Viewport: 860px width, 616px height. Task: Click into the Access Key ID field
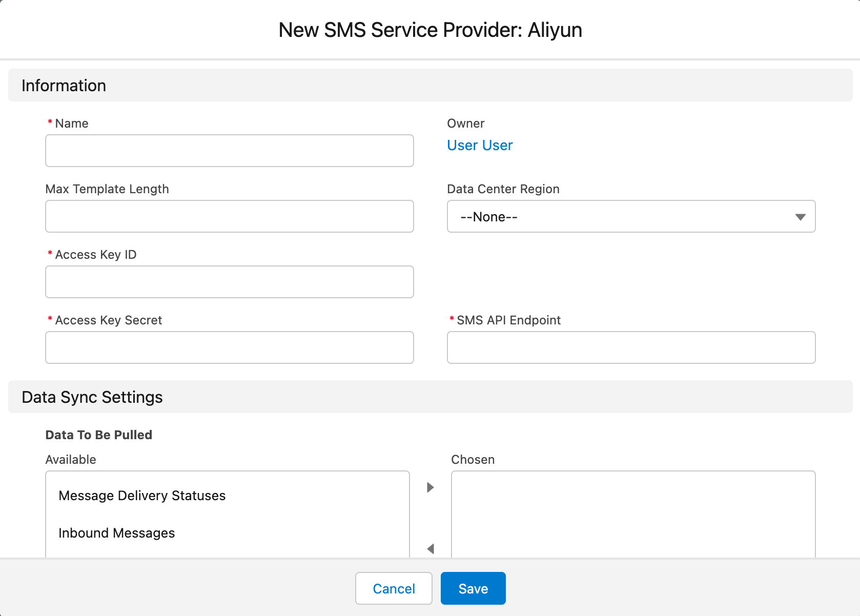point(229,282)
